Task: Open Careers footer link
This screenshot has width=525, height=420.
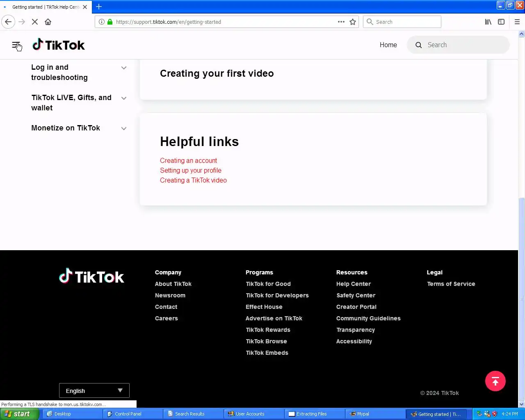Action: tap(167, 318)
